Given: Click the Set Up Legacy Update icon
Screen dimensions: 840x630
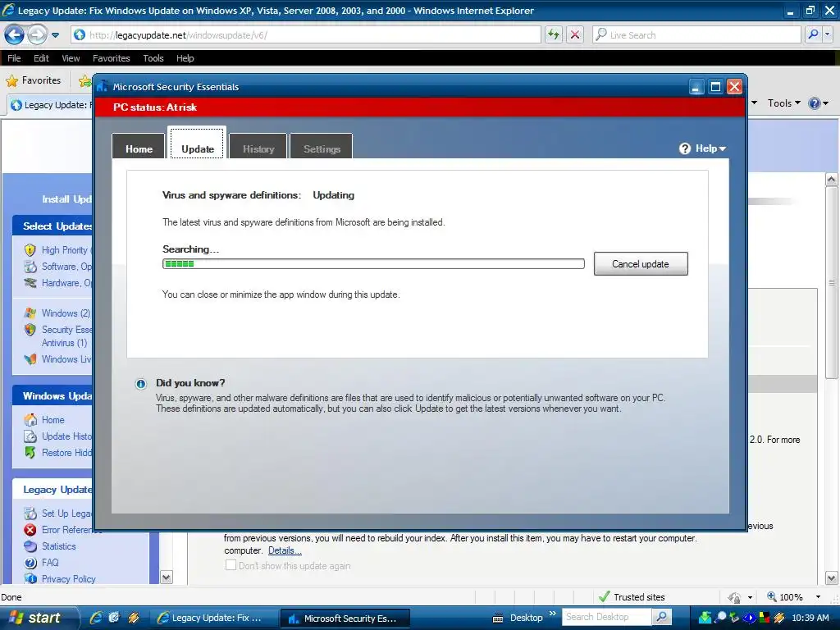Looking at the screenshot, I should [x=30, y=514].
